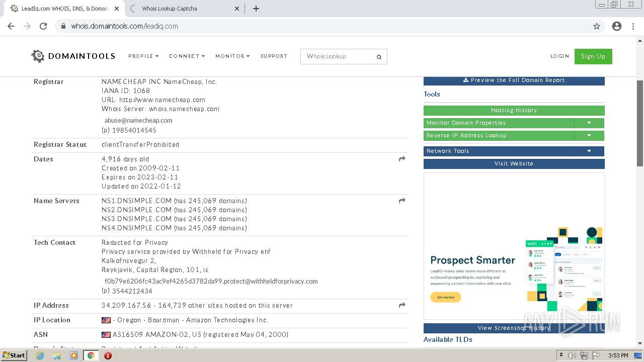Click the withheldforprivacy.com protect email
Screen dimensions: 644x362
click(x=211, y=282)
